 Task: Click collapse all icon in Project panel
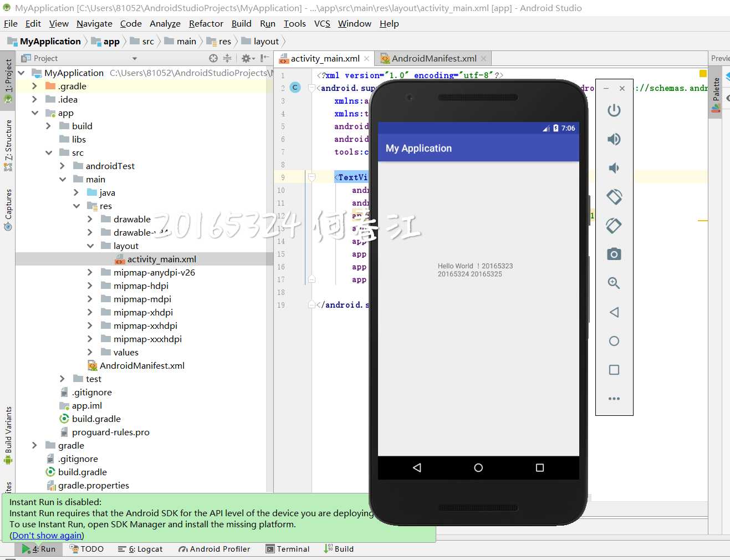(227, 58)
